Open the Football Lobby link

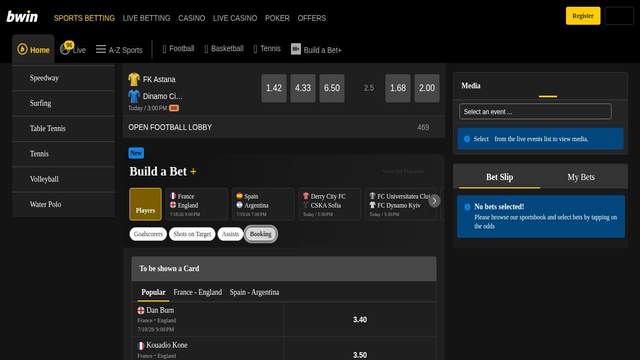point(283,127)
